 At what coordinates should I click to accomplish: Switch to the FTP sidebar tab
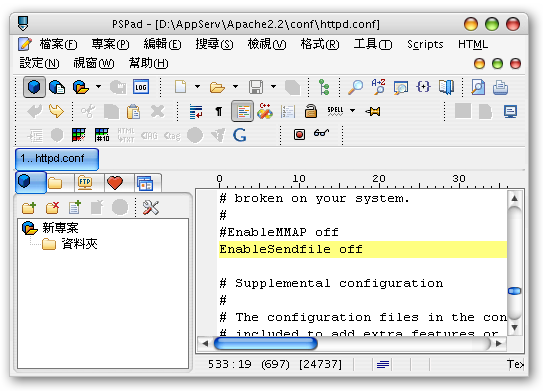coord(89,182)
